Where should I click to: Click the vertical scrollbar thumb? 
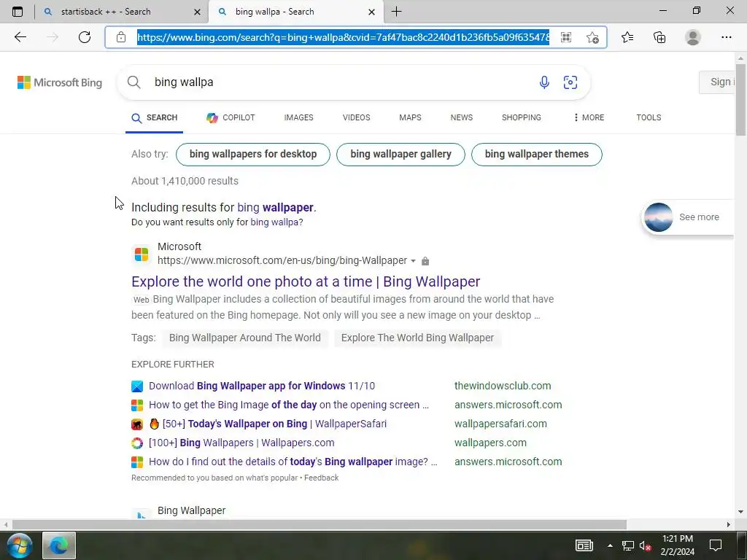click(x=741, y=98)
